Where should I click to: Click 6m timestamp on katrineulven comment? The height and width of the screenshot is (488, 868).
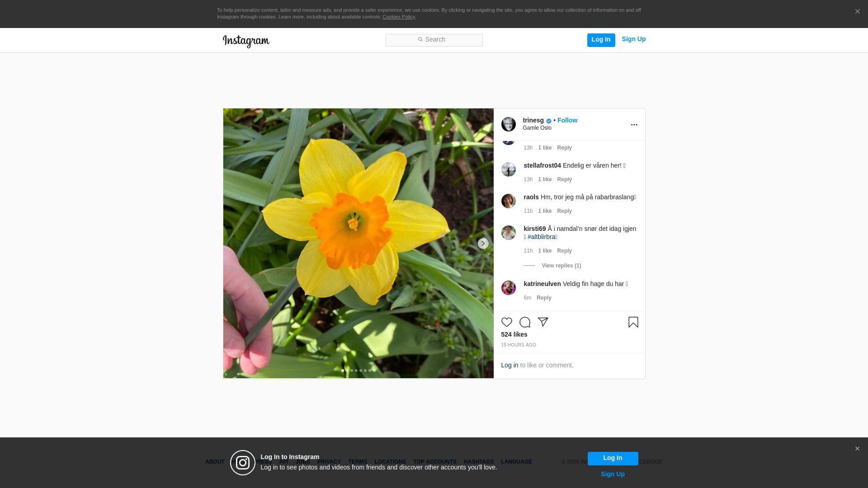tap(527, 298)
